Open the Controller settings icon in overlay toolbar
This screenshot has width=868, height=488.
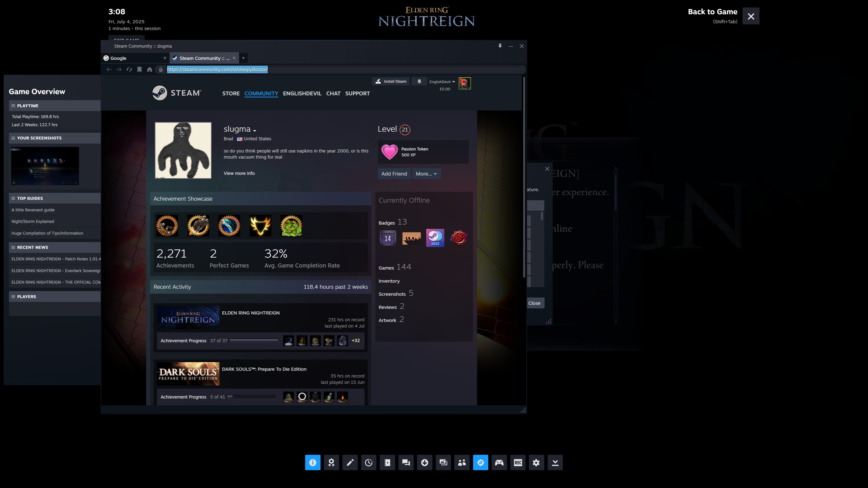point(499,462)
